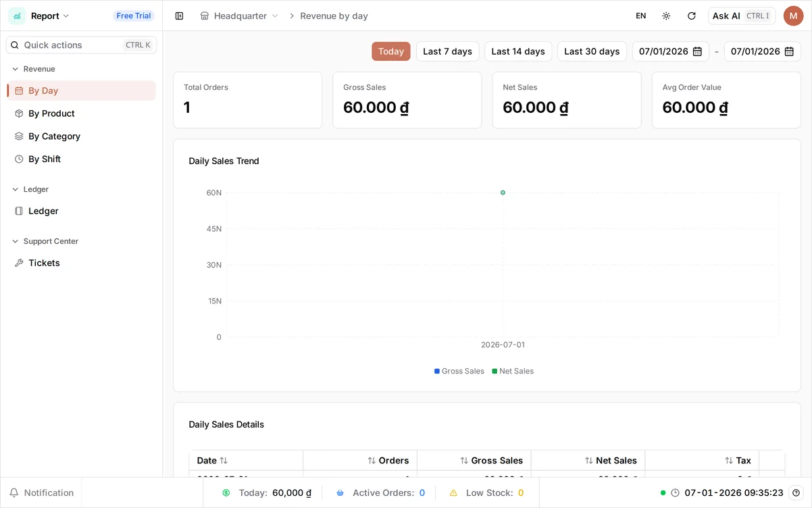Screen dimensions: 812x508
Task: Click the Active Orders basket icon
Action: point(340,492)
